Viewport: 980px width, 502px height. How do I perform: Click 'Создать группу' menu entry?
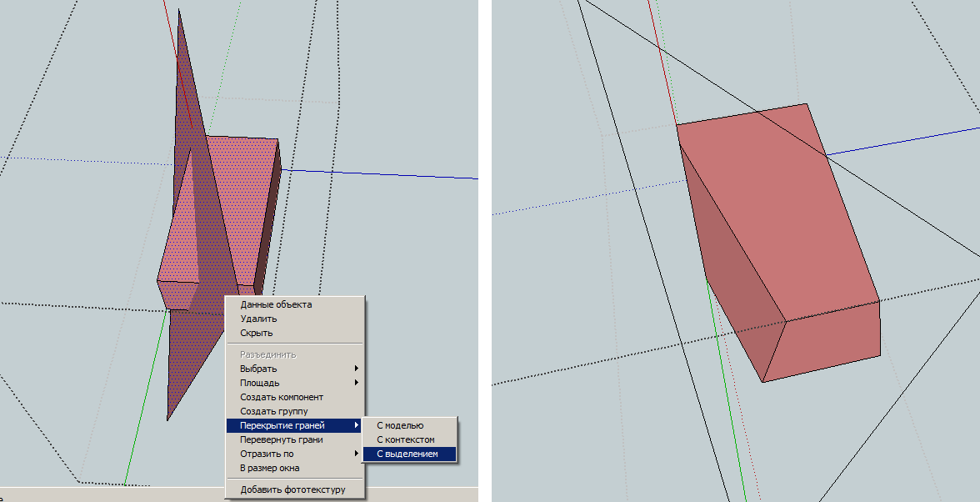[x=274, y=411]
